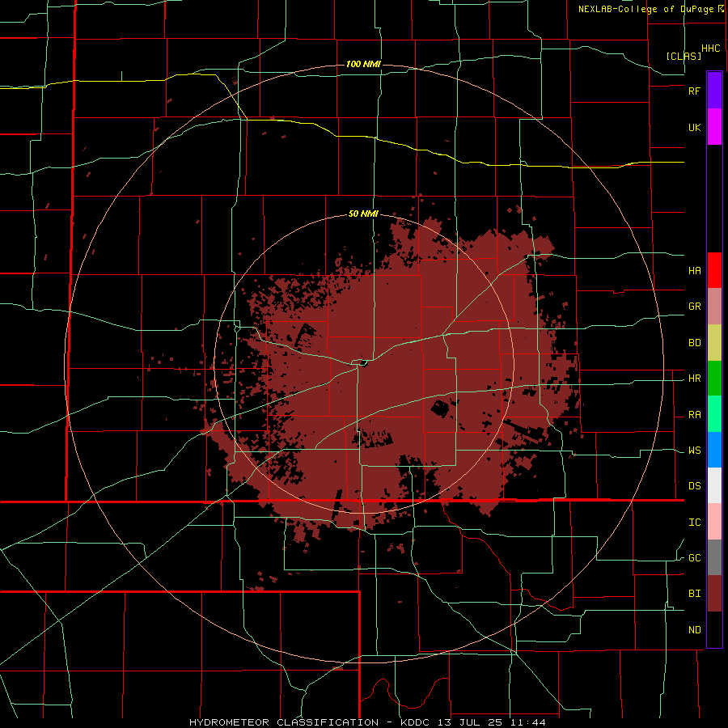Click the [CLAS] units label
This screenshot has width=728, height=728.
tap(684, 56)
